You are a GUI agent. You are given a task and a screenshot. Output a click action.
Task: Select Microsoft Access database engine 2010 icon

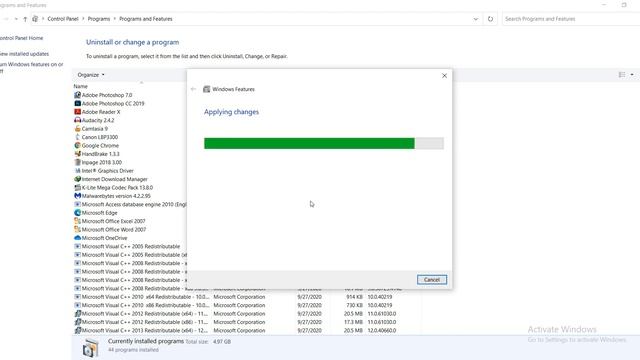tap(78, 204)
